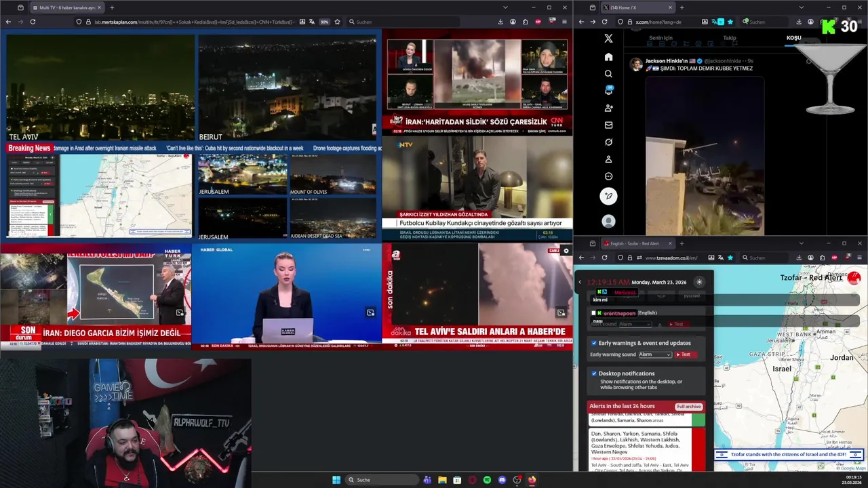Open the X search icon in sidebar
Image resolution: width=868 pixels, height=488 pixels.
(x=608, y=74)
